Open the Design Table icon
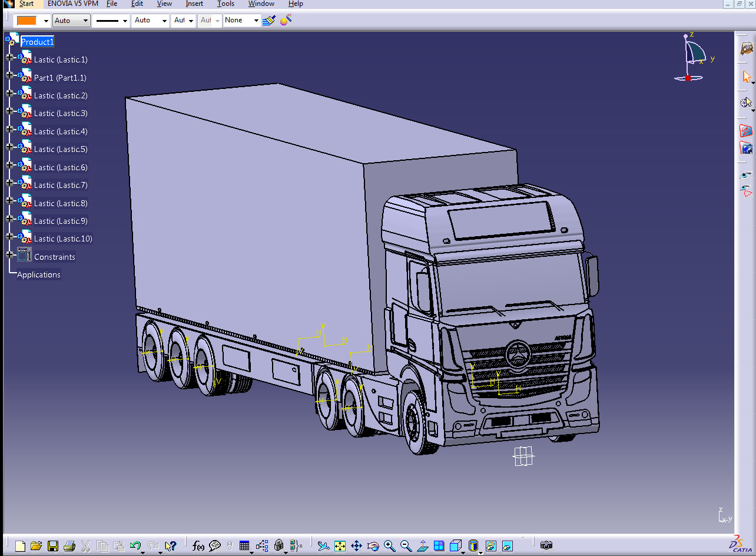 click(244, 546)
